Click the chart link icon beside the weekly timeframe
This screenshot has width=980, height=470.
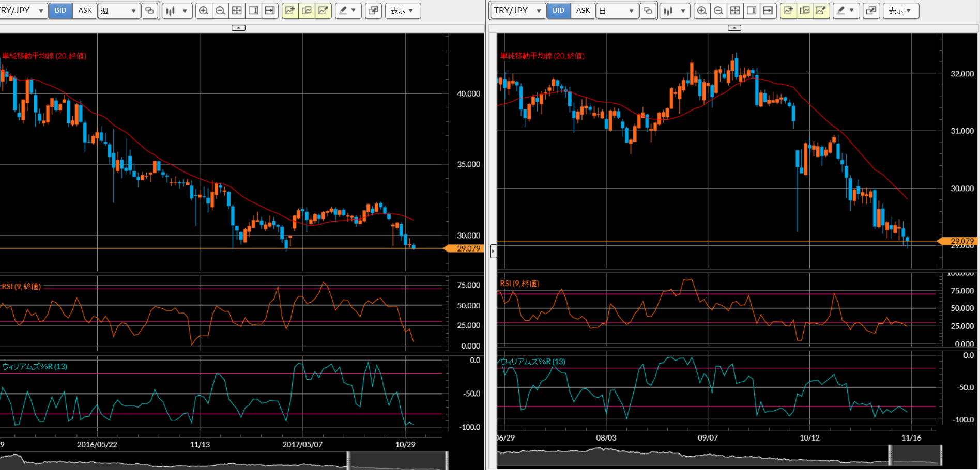(149, 10)
